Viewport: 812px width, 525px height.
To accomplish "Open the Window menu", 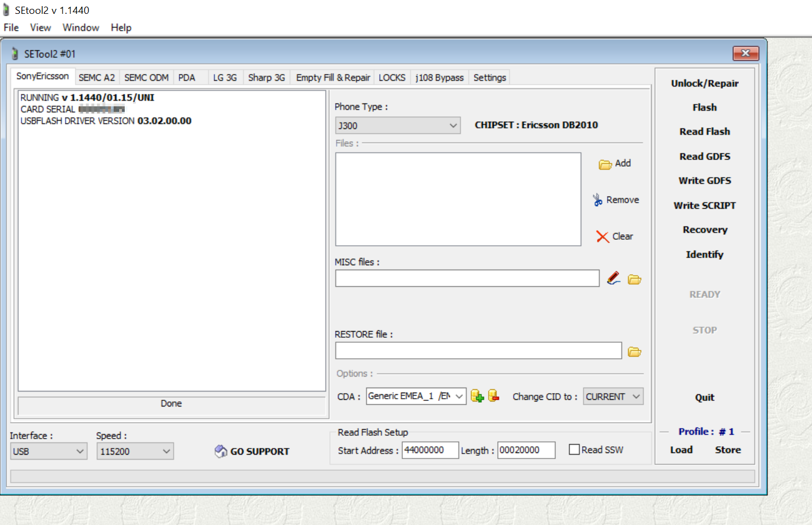I will point(81,28).
